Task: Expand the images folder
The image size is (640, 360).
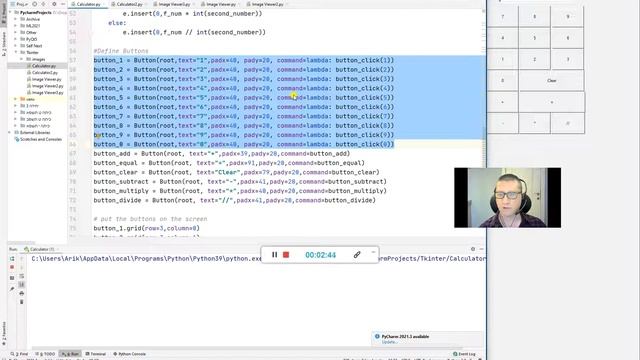Action: click(x=21, y=59)
